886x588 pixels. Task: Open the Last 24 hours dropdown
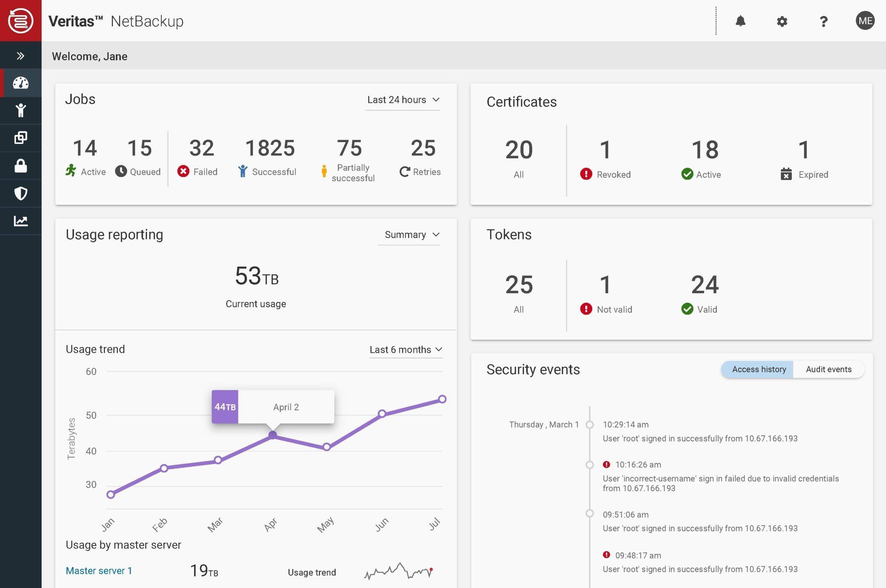pos(403,100)
